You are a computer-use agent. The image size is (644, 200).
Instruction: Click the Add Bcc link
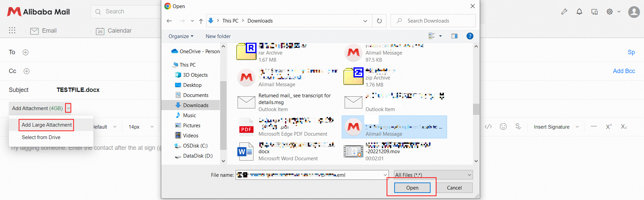click(x=624, y=71)
